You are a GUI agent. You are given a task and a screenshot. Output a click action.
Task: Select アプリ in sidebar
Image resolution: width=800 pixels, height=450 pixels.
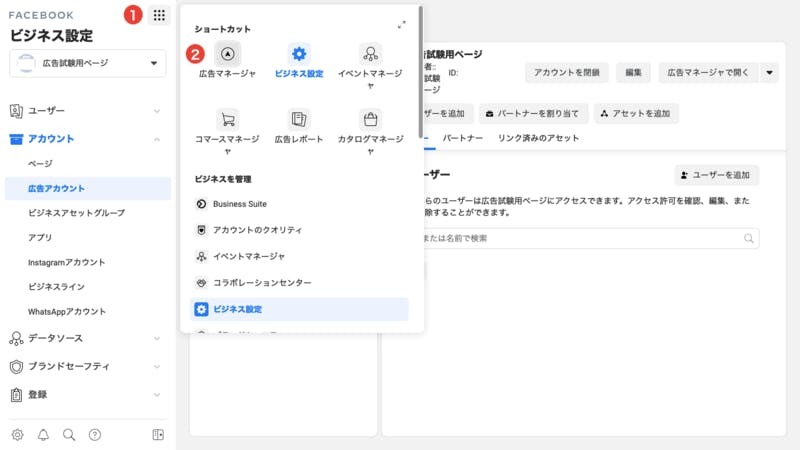pyautogui.click(x=40, y=238)
